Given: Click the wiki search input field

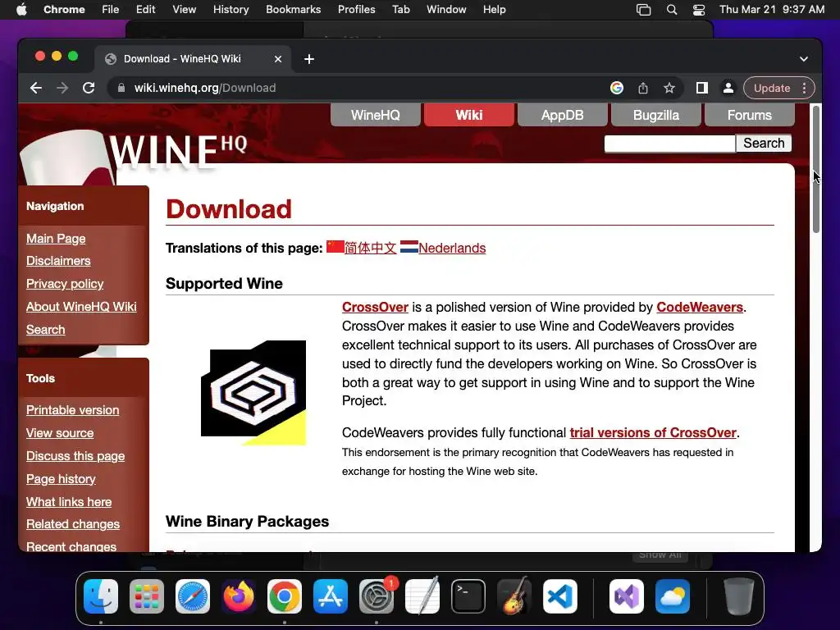Looking at the screenshot, I should click(x=669, y=143).
